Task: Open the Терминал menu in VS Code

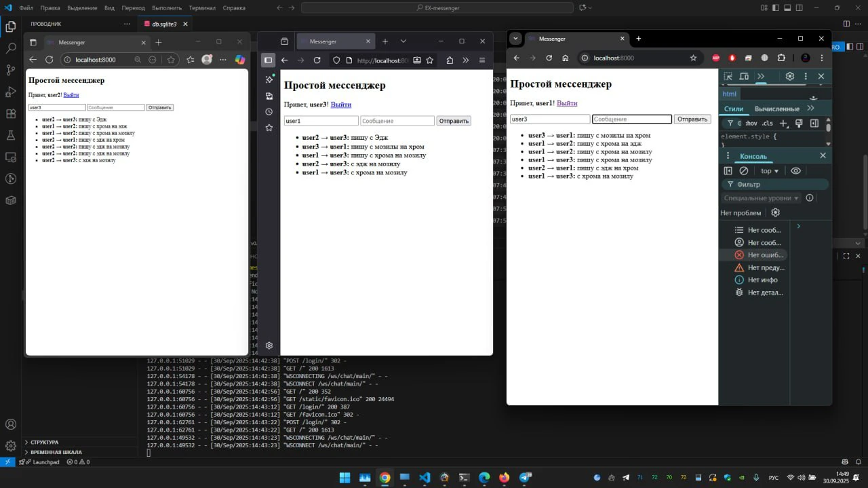Action: [202, 8]
